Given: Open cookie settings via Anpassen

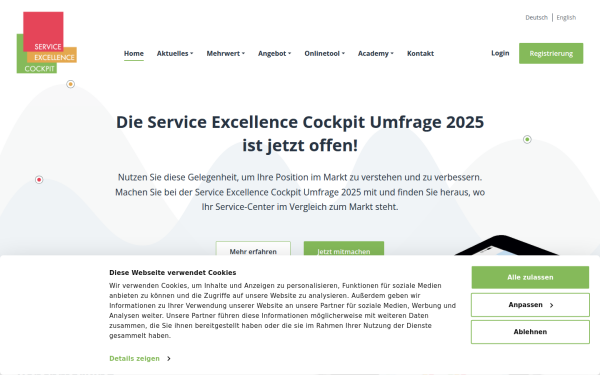Looking at the screenshot, I should pos(530,305).
